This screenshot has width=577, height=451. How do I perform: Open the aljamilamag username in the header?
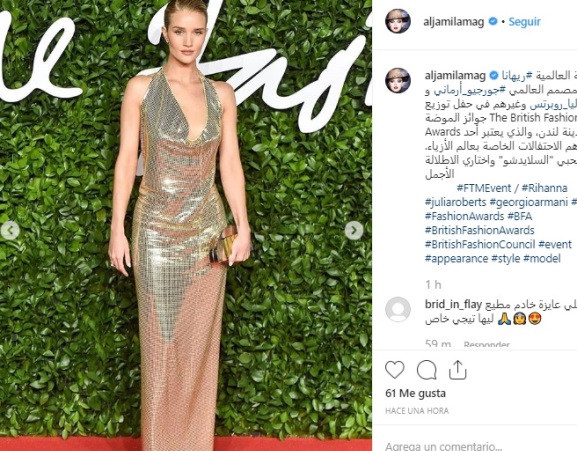(x=453, y=22)
